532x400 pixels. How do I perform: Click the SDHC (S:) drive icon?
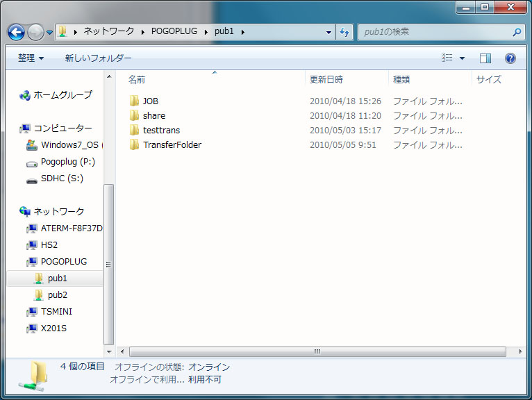[x=32, y=181]
